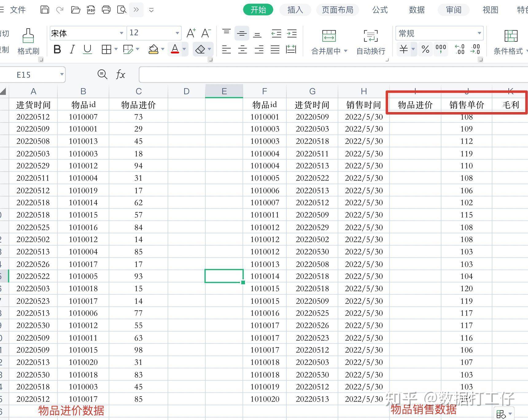Viewport: 528px width, 420px height.
Task: Click Wrap Text (自动换行)
Action: click(x=371, y=42)
